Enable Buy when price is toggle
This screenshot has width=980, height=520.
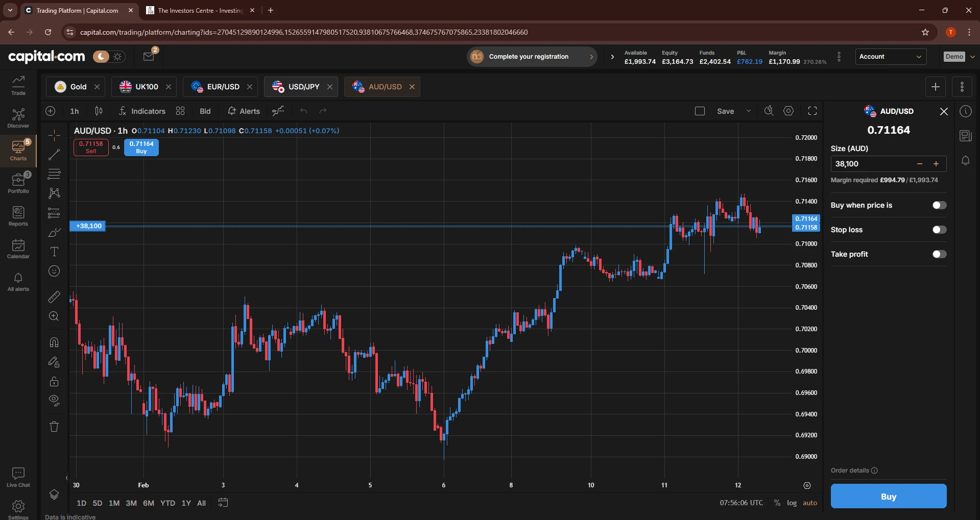click(939, 205)
